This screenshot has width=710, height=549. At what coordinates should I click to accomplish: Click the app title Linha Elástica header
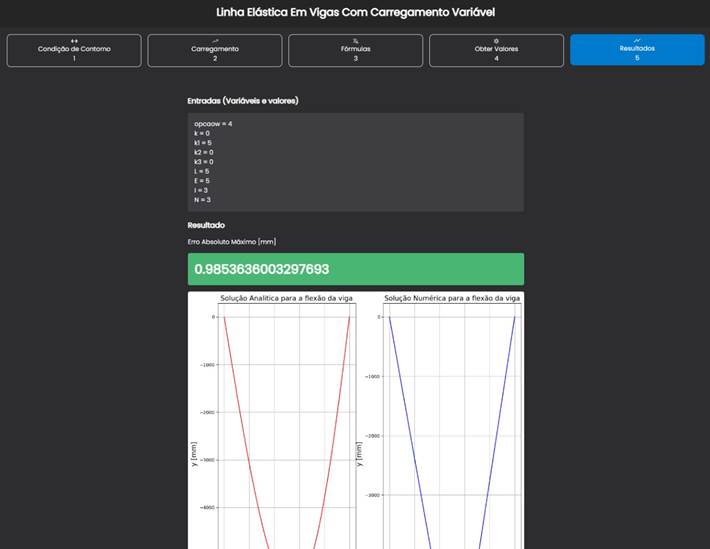[355, 12]
